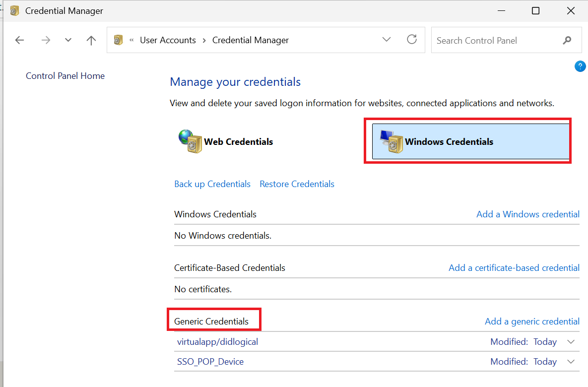Screen dimensions: 588x387
Task: Select Credential Manager in the breadcrumb
Action: click(250, 40)
